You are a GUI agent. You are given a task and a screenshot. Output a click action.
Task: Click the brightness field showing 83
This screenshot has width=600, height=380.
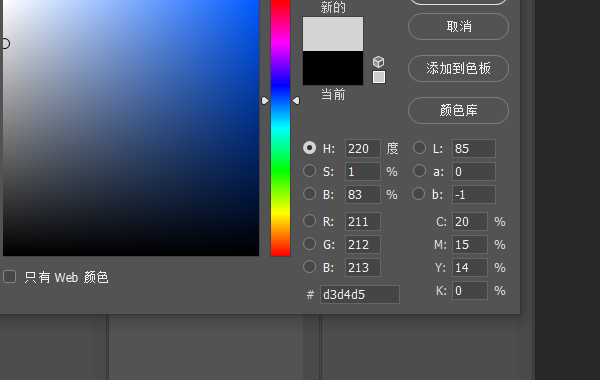tap(363, 194)
